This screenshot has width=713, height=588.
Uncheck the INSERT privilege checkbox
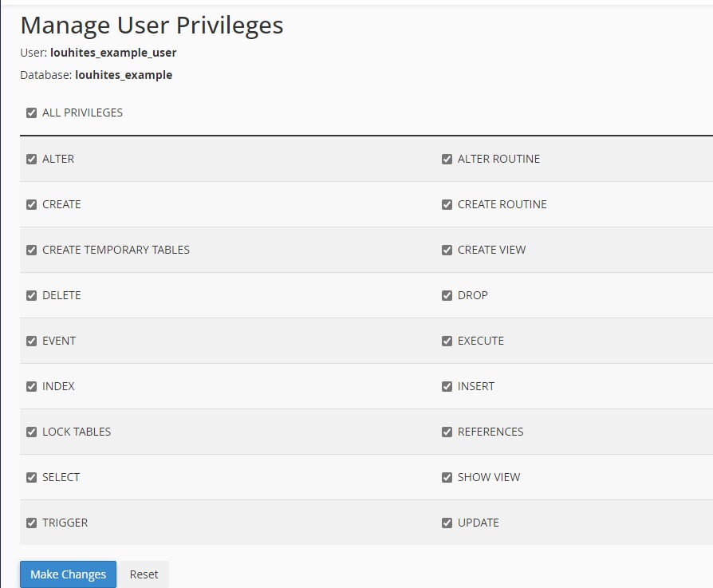click(x=447, y=387)
